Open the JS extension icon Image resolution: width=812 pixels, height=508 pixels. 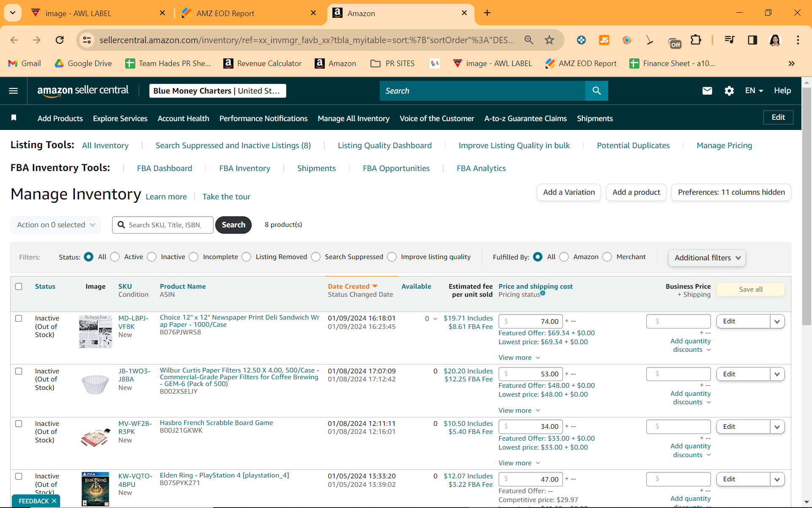(604, 40)
